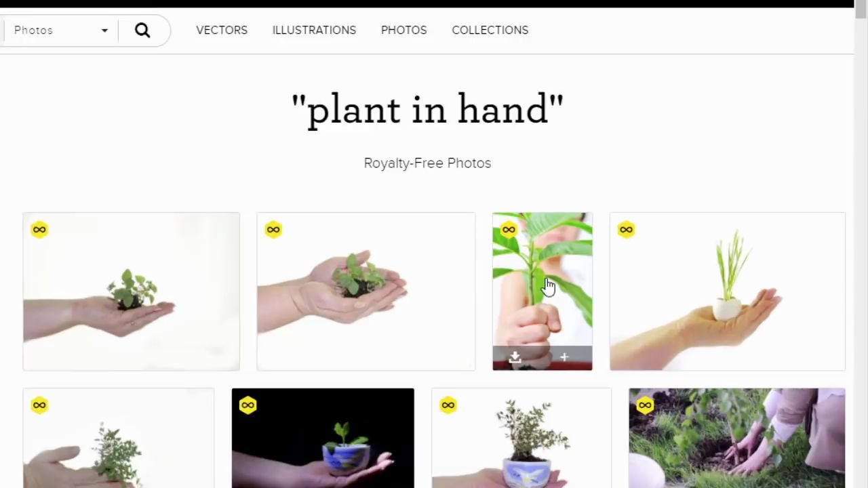View the blue bowl plant on black background

tap(323, 438)
